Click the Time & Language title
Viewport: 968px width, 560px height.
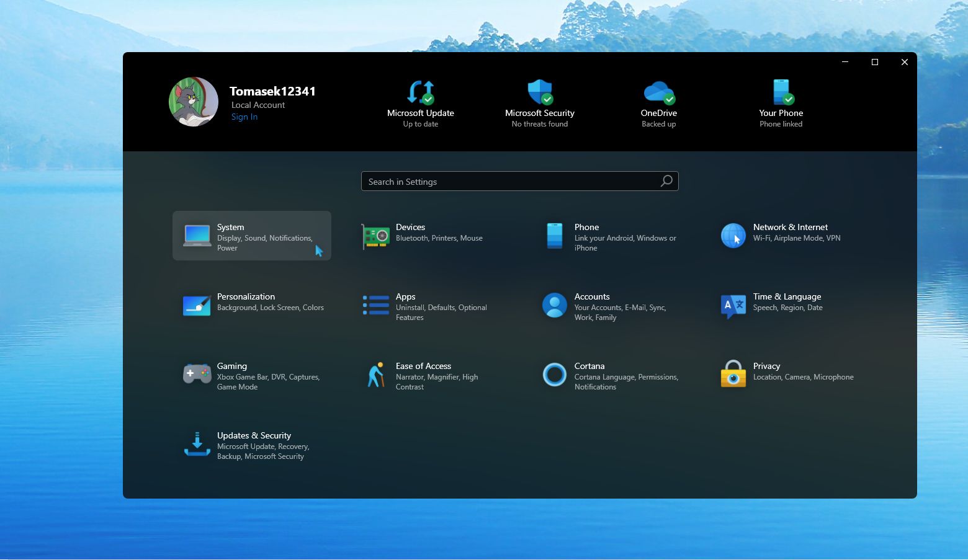pos(787,296)
